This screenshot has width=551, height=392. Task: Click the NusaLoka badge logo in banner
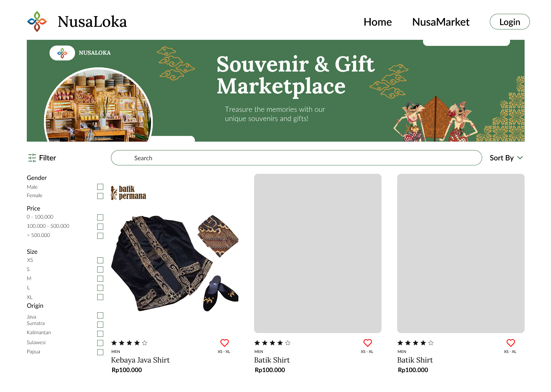click(62, 53)
